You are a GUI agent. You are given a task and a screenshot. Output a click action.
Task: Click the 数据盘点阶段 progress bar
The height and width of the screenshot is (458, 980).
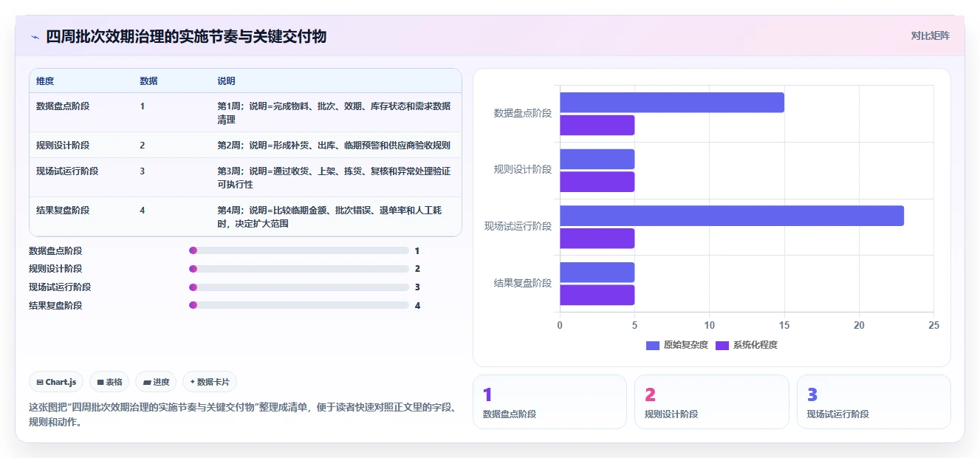[299, 250]
